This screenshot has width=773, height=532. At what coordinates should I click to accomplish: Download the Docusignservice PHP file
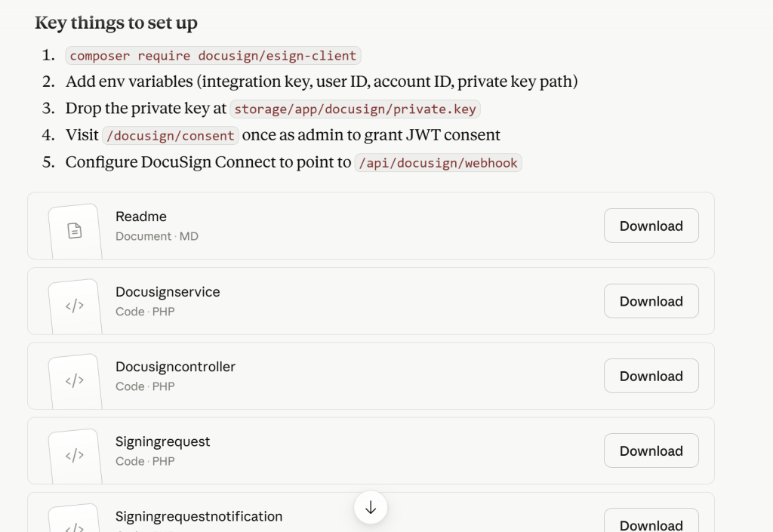[651, 301]
